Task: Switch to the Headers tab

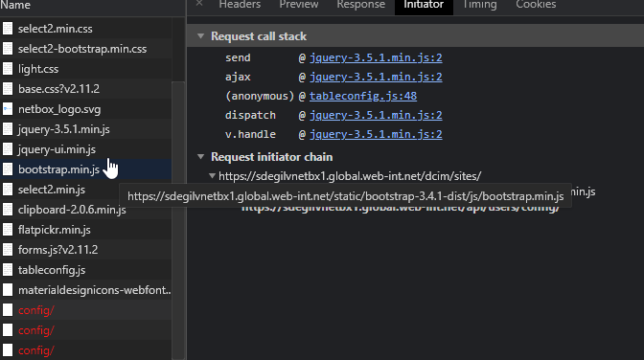Action: pos(240,5)
